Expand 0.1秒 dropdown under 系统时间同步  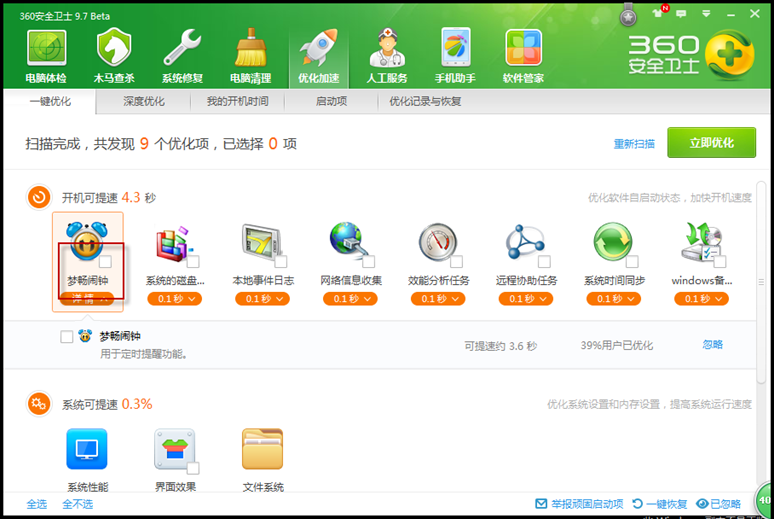pos(614,299)
